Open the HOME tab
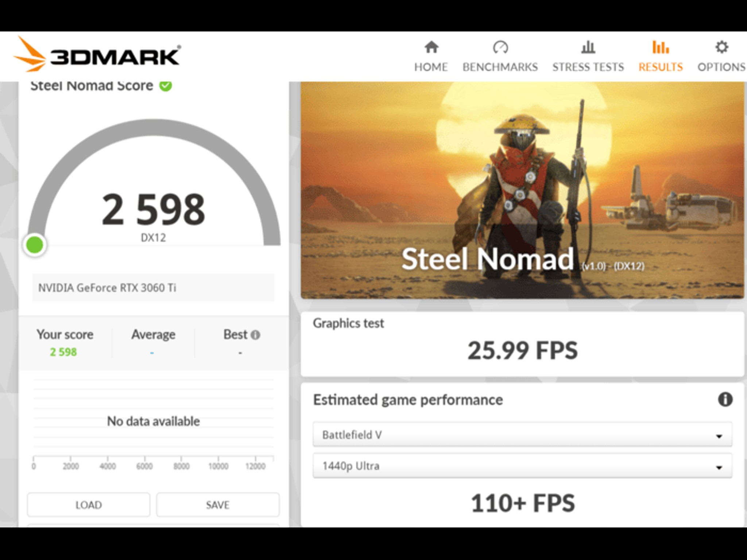Image resolution: width=747 pixels, height=560 pixels. pos(431,57)
